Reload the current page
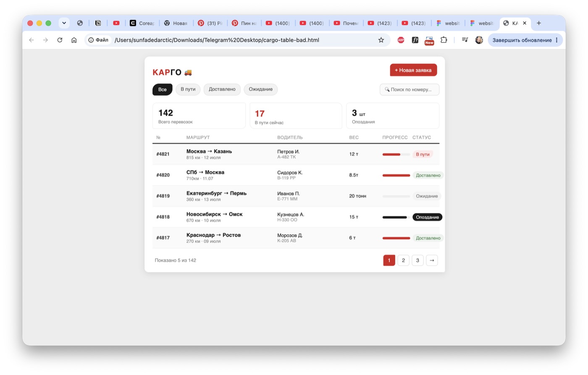 tap(60, 40)
